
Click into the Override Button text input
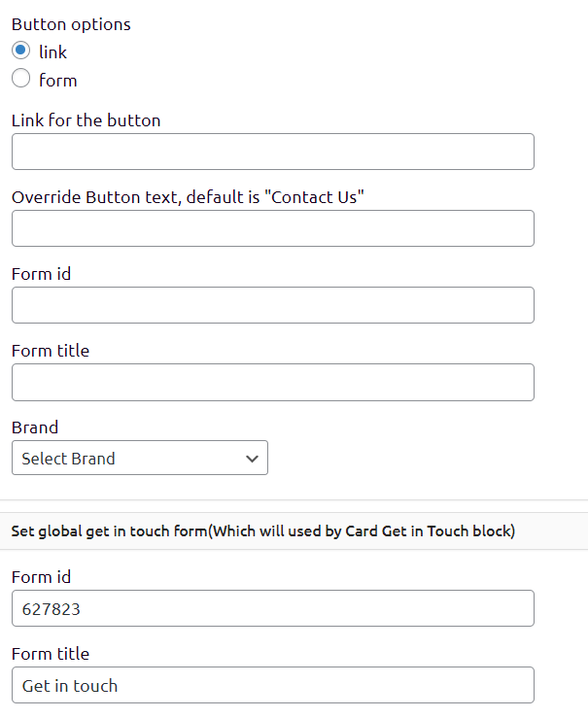pos(272,228)
